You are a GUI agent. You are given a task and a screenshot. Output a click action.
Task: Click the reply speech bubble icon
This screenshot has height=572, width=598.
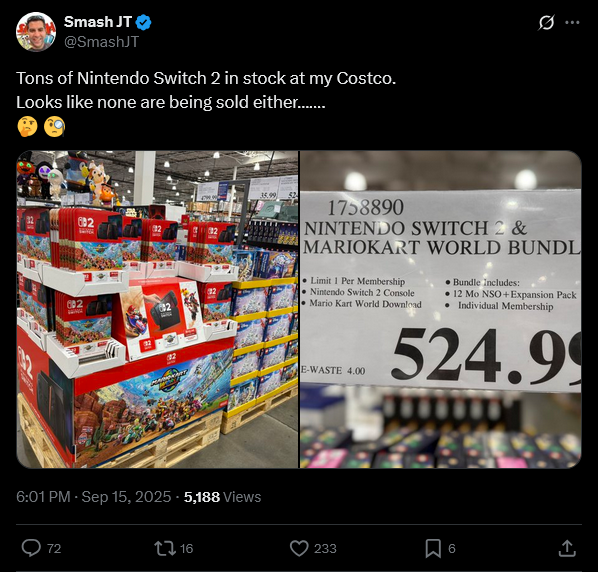pyautogui.click(x=31, y=548)
